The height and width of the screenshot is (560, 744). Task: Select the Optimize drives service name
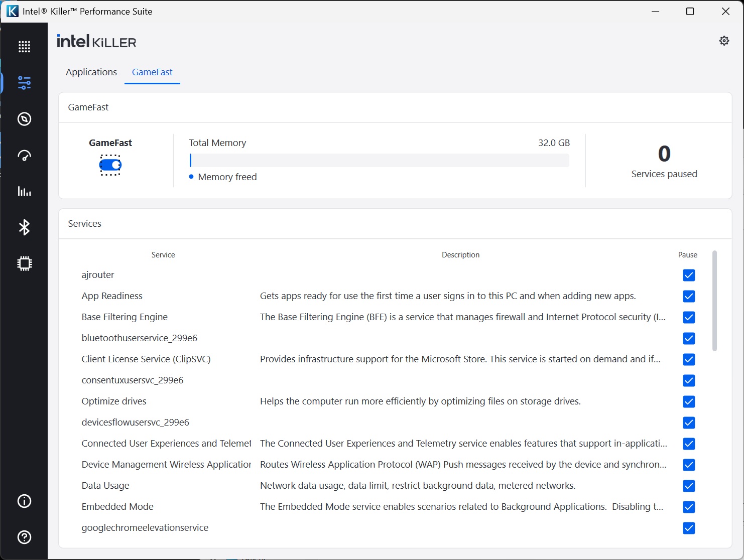click(x=114, y=401)
